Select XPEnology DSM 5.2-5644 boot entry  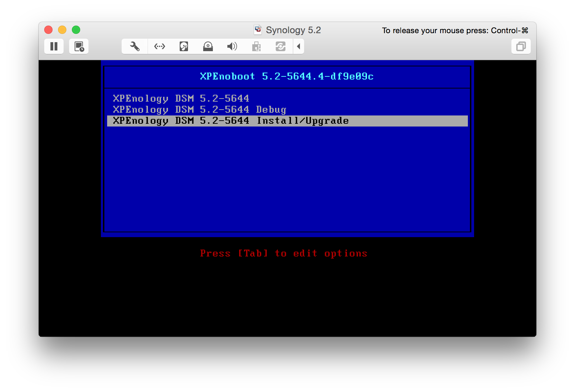click(287, 99)
